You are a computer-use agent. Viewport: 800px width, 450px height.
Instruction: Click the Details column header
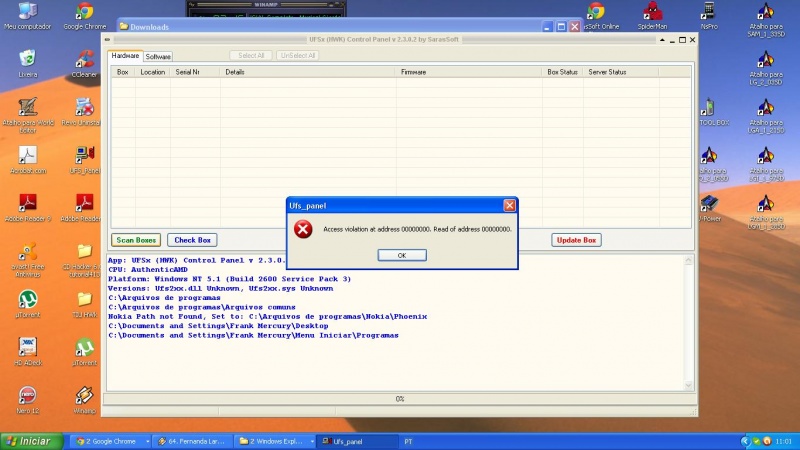coord(308,72)
